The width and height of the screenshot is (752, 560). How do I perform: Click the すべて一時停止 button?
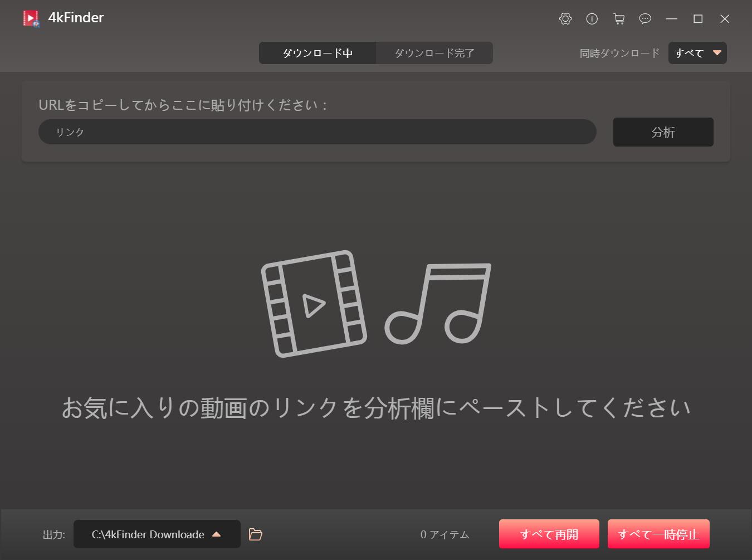(x=658, y=534)
